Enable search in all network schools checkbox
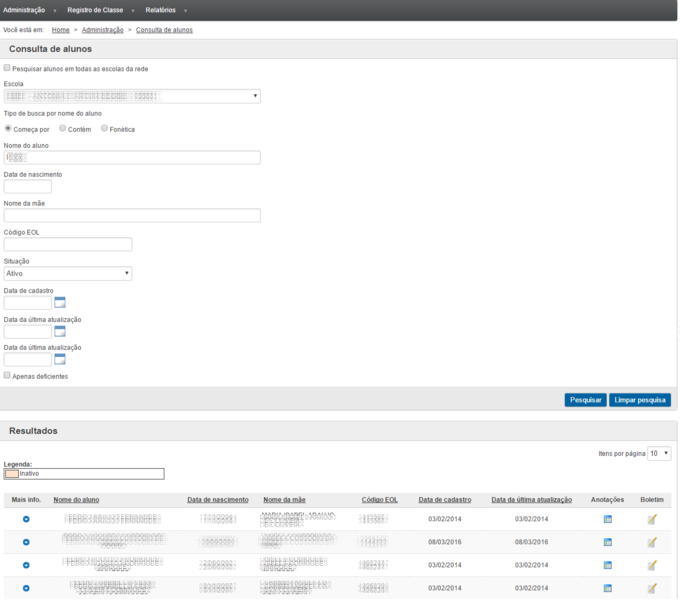The image size is (680, 600). tap(7, 68)
